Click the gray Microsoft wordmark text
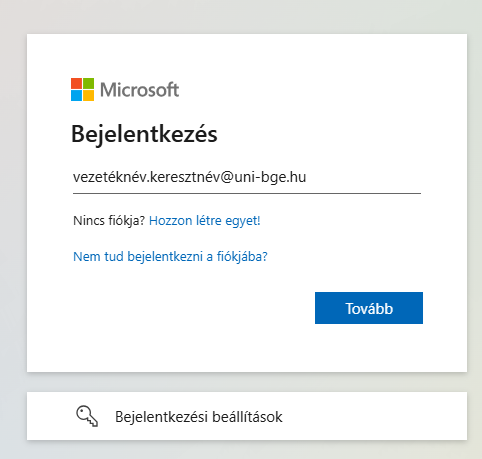The width and height of the screenshot is (482, 459). (140, 90)
